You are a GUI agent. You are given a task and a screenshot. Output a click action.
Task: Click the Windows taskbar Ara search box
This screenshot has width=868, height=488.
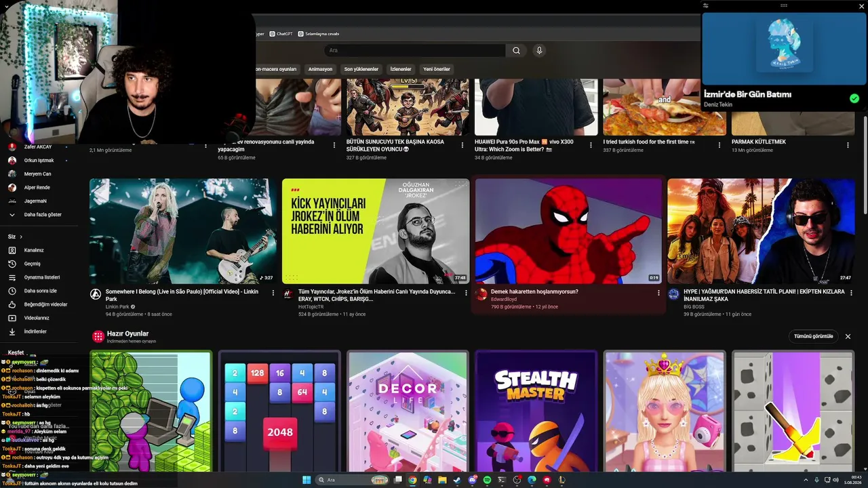(x=353, y=480)
